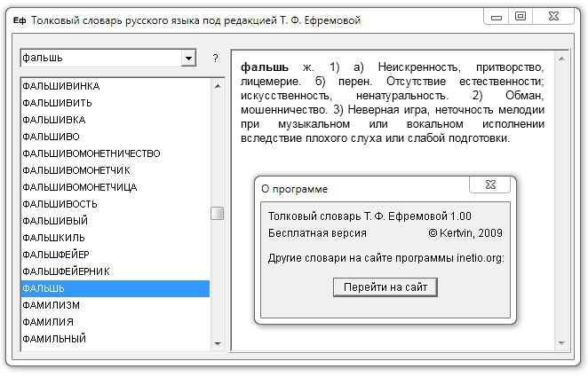This screenshot has width=588, height=377.
Task: Close the О программе dialog
Action: tap(490, 185)
